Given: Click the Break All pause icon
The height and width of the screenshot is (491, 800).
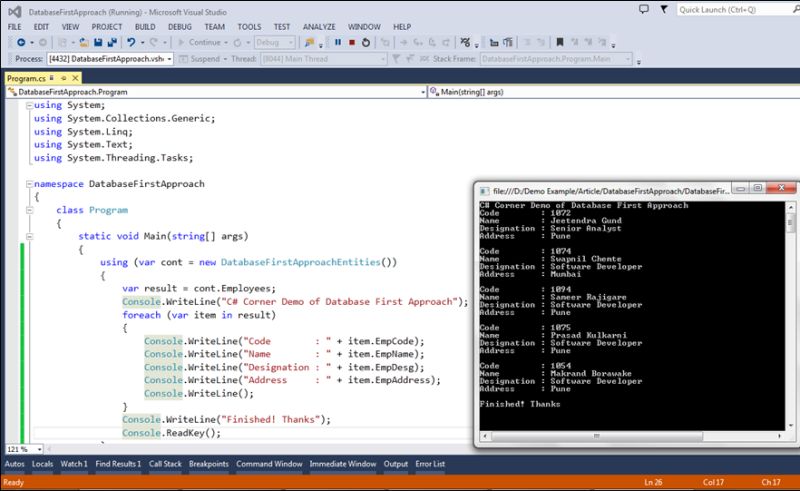Looking at the screenshot, I should point(338,42).
